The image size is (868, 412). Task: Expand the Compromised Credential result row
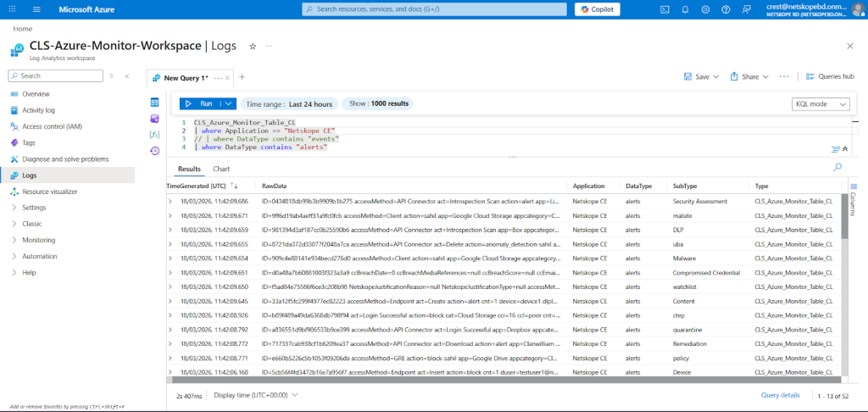coord(170,272)
